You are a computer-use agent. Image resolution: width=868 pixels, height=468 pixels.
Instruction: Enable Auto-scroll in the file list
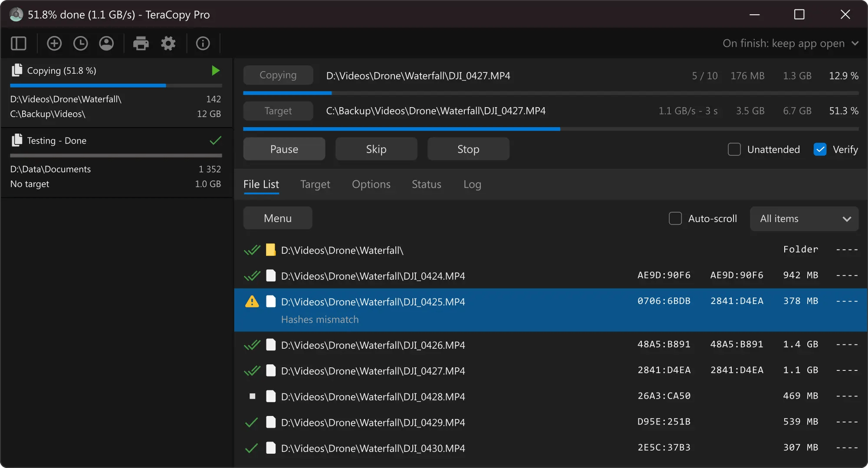coord(675,219)
